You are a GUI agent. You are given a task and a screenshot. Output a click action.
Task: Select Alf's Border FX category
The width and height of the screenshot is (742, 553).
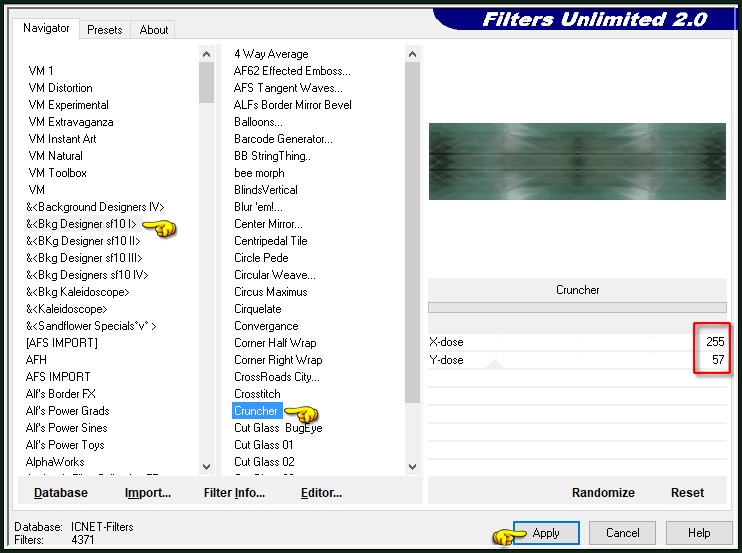61,394
